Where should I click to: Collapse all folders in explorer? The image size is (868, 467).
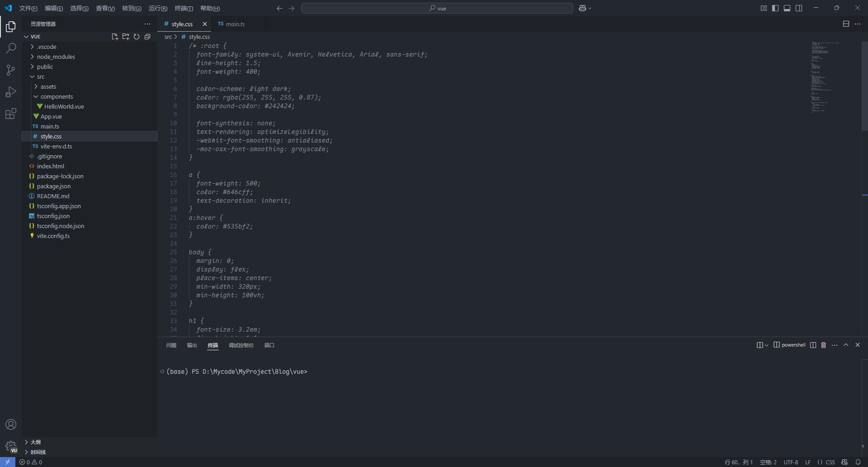pos(147,37)
